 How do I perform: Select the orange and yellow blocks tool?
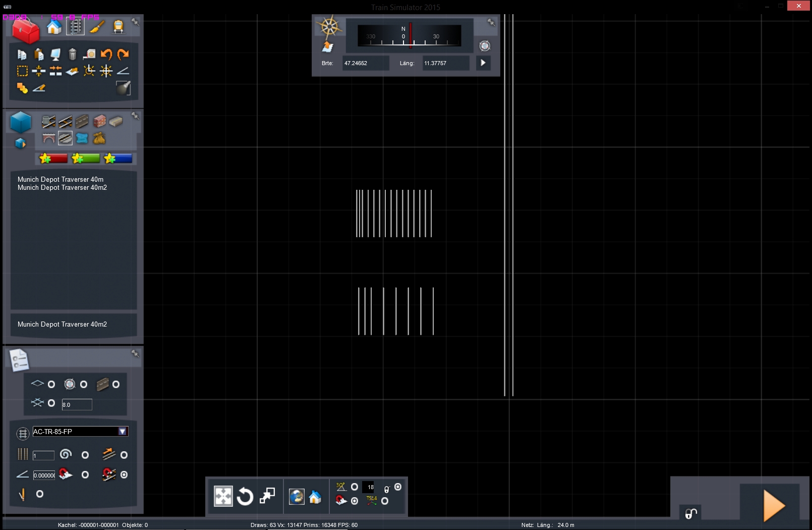pos(22,88)
